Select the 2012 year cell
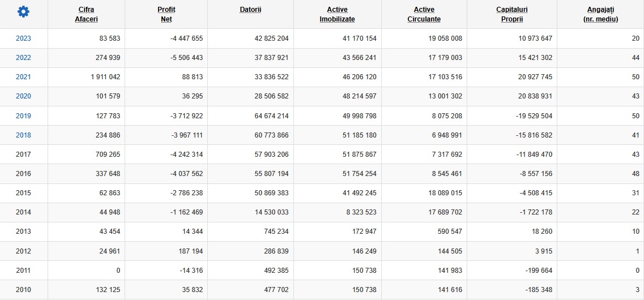Viewport: 644px width, 300px height. click(23, 251)
